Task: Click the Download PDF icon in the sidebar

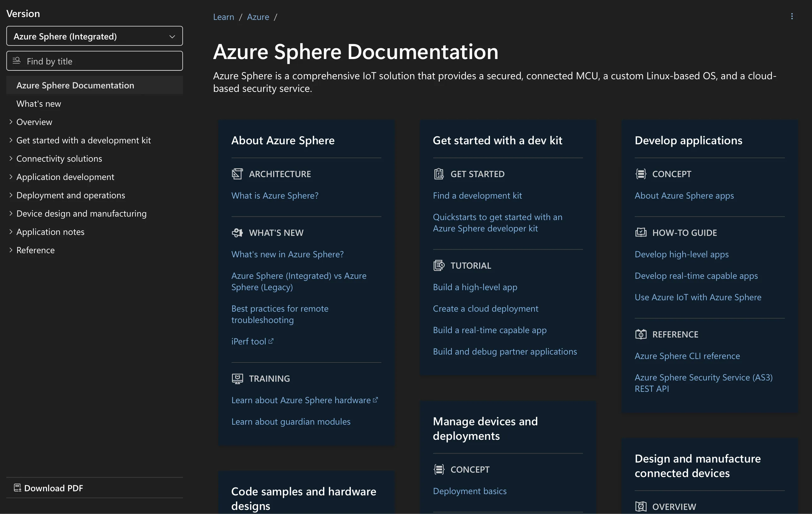Action: pos(17,488)
